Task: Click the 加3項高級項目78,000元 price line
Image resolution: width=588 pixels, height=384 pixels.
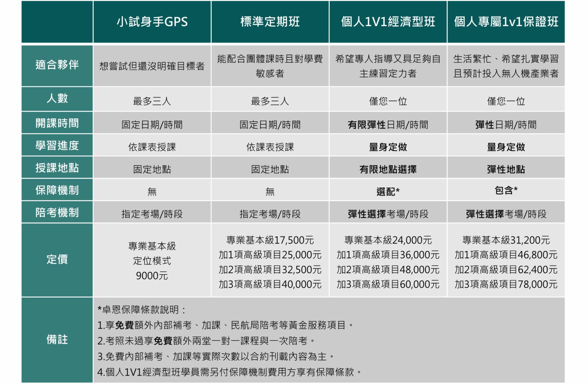Action: [x=506, y=284]
